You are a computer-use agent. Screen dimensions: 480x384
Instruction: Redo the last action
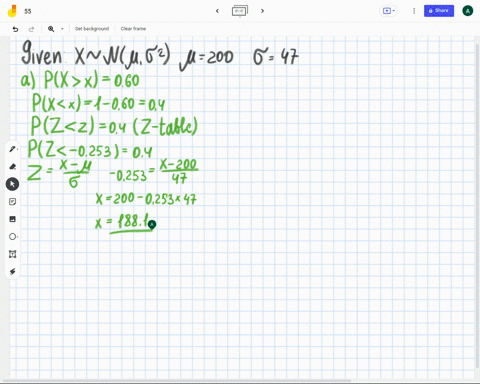31,29
